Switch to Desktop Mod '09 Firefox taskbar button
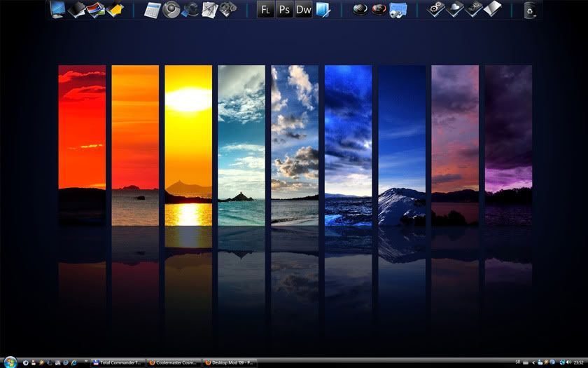 [230, 363]
